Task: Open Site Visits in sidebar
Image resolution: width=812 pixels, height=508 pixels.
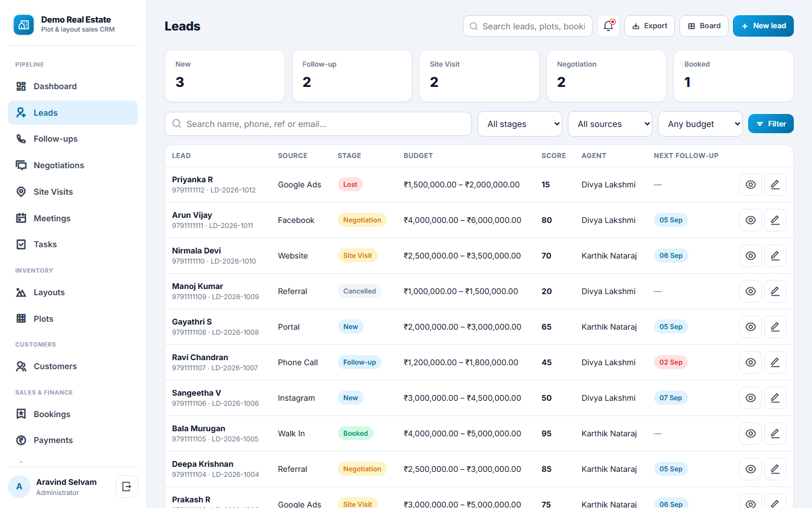Action: click(73, 192)
